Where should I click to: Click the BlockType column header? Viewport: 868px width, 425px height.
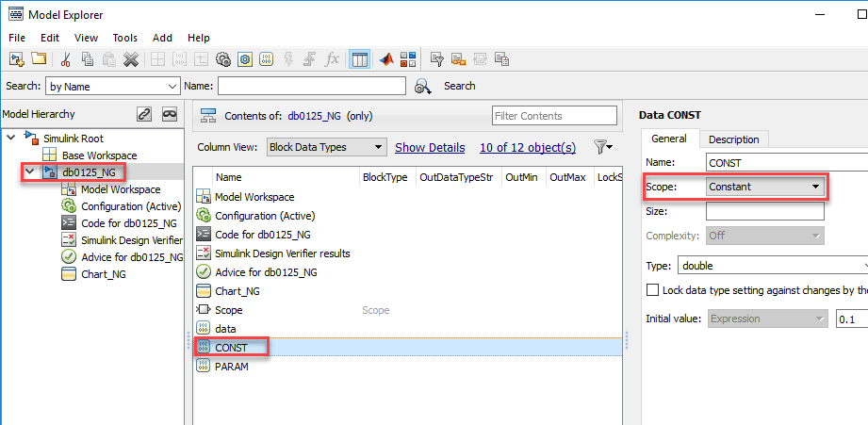click(x=385, y=178)
